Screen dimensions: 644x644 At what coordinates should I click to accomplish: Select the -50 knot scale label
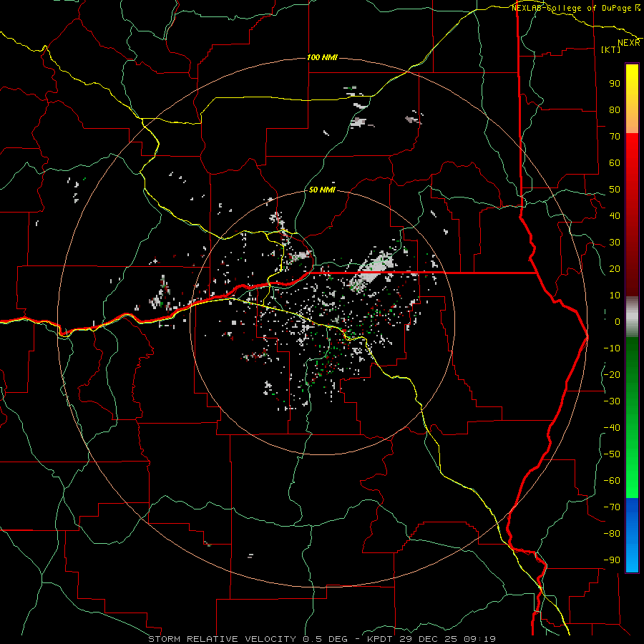[x=612, y=454]
